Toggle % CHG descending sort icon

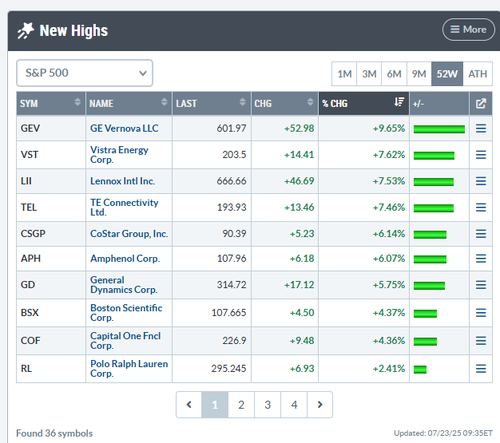click(399, 102)
